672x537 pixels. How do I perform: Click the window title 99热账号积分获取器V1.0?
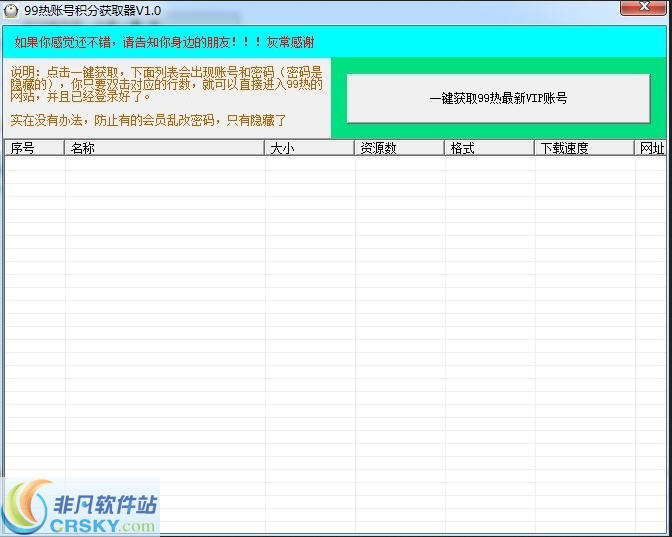pos(93,10)
